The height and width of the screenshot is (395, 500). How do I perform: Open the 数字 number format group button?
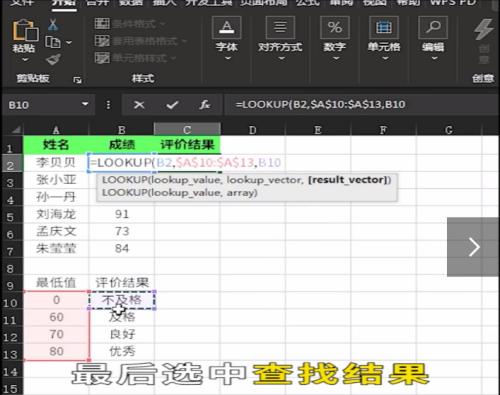(335, 38)
